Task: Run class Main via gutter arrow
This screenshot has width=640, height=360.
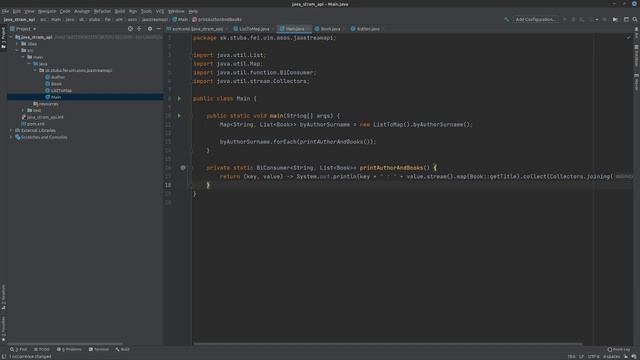Action: point(179,98)
